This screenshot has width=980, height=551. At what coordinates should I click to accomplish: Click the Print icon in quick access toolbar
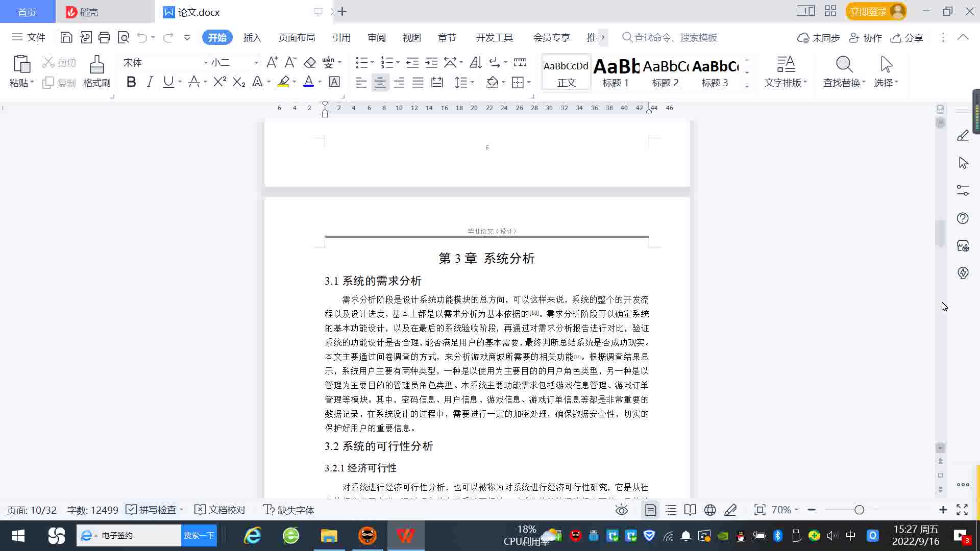(104, 37)
